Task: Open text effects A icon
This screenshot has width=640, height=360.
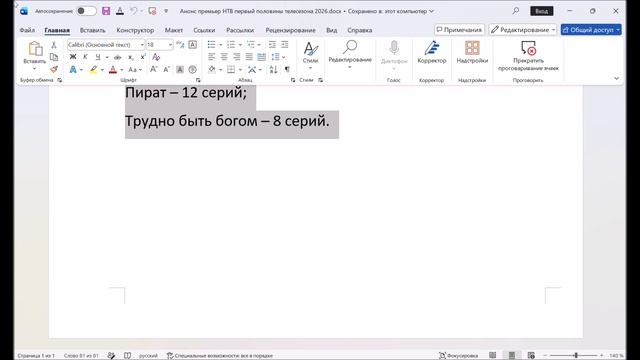Action: click(73, 70)
